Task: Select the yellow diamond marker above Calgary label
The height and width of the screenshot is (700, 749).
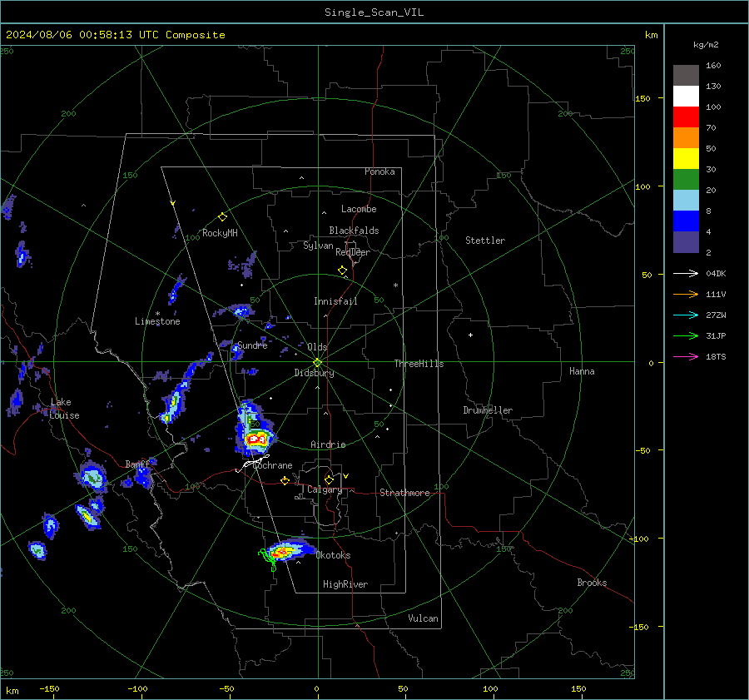Action: pyautogui.click(x=329, y=479)
